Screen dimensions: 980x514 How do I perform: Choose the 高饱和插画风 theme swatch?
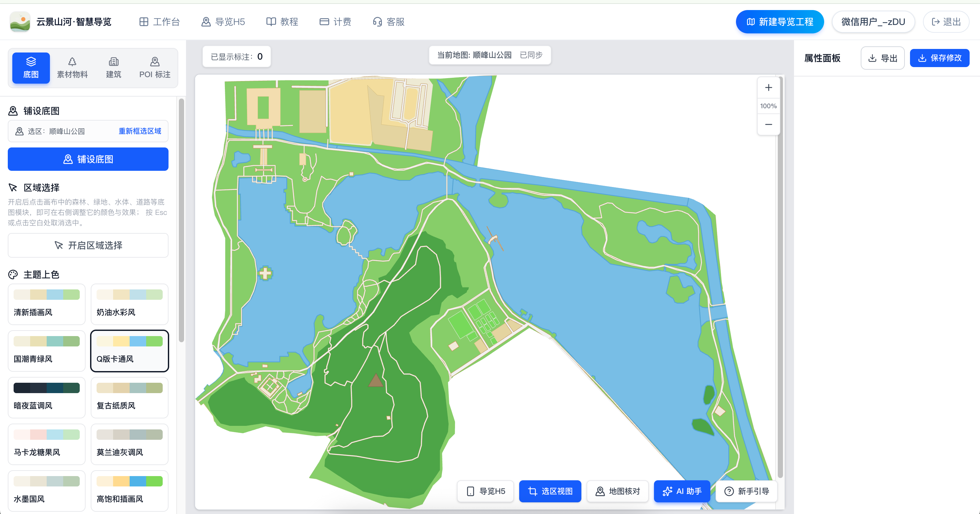(x=129, y=491)
